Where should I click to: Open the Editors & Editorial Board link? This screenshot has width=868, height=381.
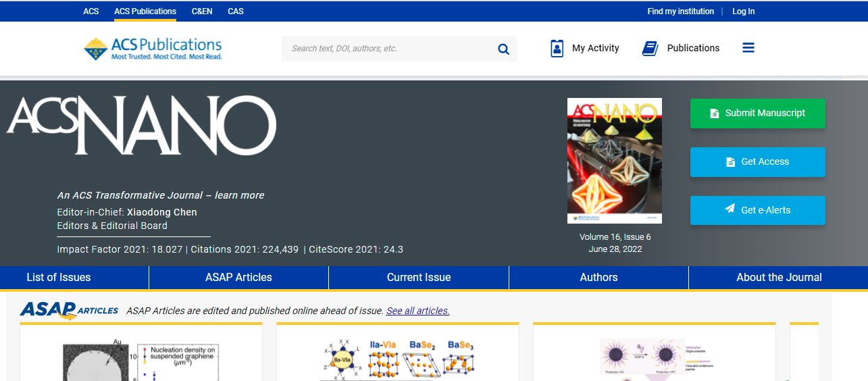coord(112,226)
